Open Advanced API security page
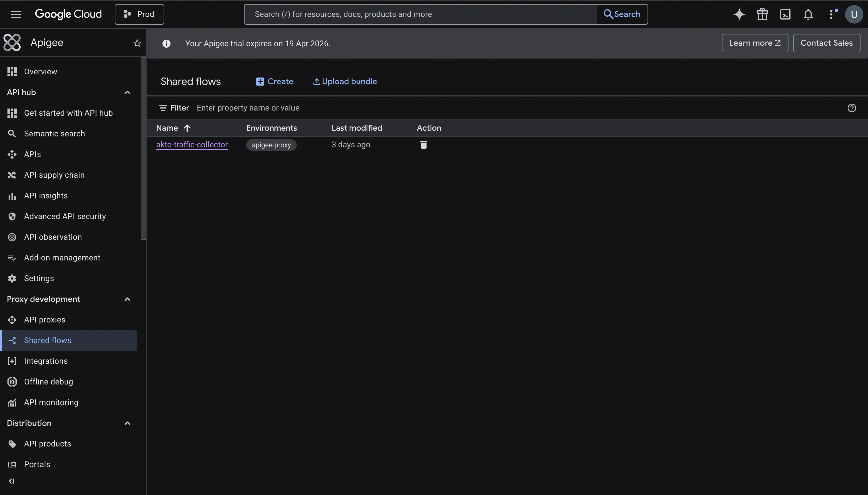Image resolution: width=868 pixels, height=495 pixels. click(65, 216)
